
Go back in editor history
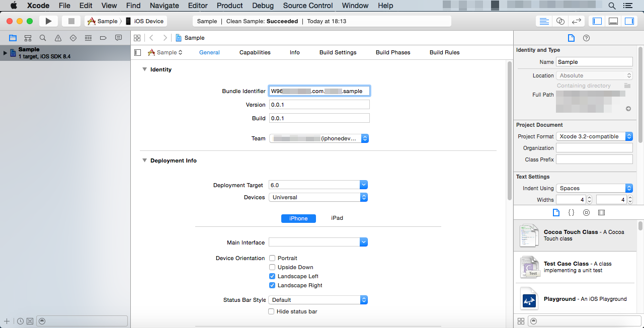[151, 38]
